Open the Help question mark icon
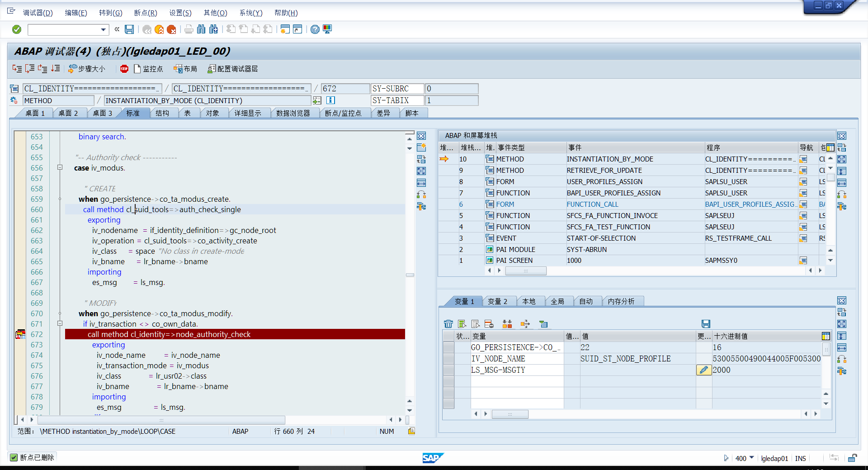The width and height of the screenshot is (868, 470). click(315, 29)
